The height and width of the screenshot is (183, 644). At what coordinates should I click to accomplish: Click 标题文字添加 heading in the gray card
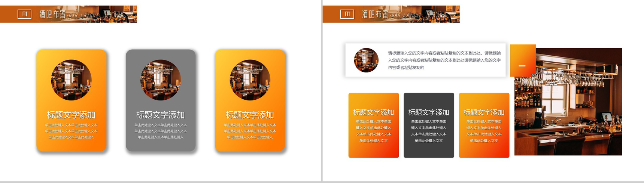tap(161, 115)
